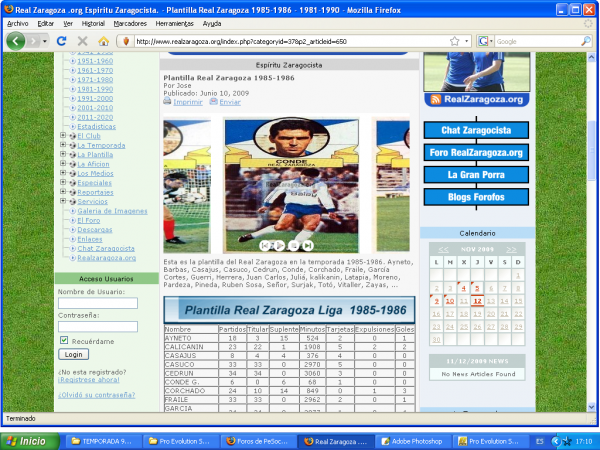Expand the El Club tree node
Image resolution: width=600 pixels, height=450 pixels.
pyautogui.click(x=63, y=135)
